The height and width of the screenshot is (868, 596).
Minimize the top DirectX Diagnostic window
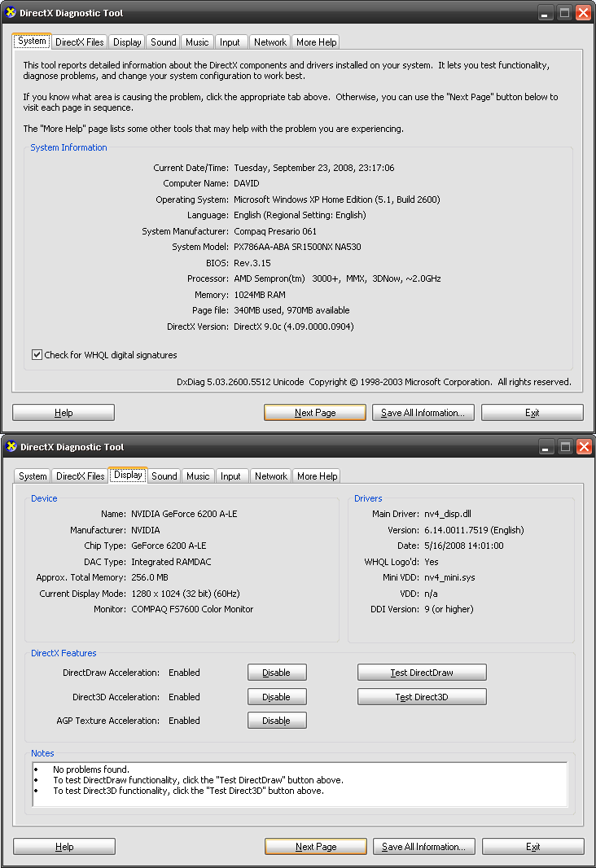tap(546, 13)
